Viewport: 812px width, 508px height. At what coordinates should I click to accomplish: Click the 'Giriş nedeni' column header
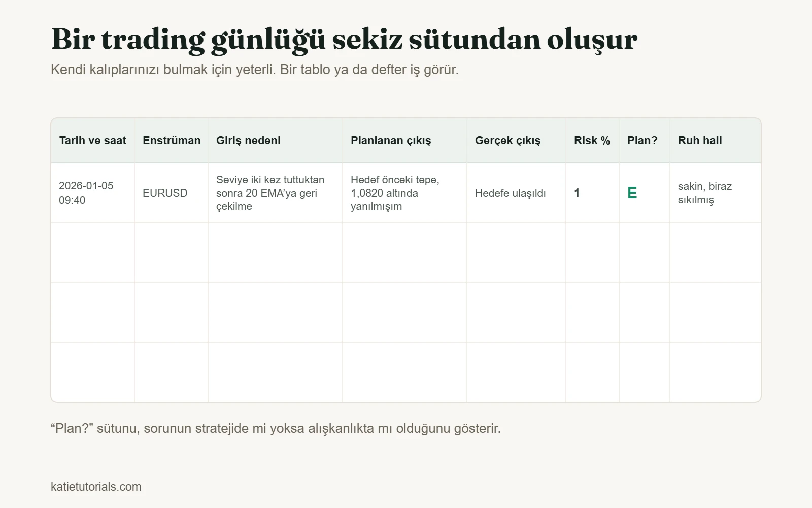click(x=276, y=141)
